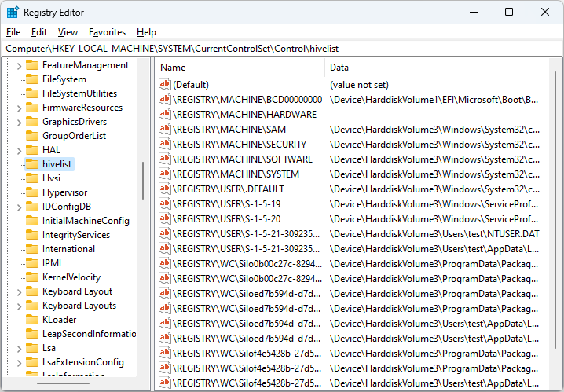This screenshot has width=564, height=392.
Task: Expand the FeatureManagement tree node
Action: pos(19,65)
